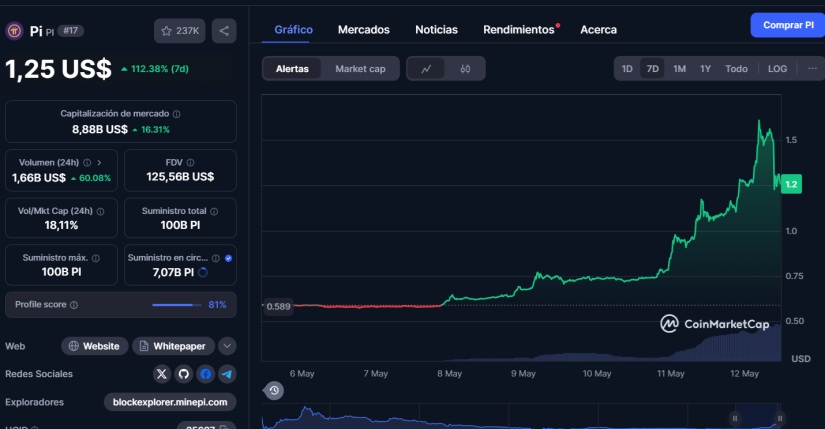Click the 112.38% (7d) change indicator
825x429 pixels.
[x=155, y=69]
